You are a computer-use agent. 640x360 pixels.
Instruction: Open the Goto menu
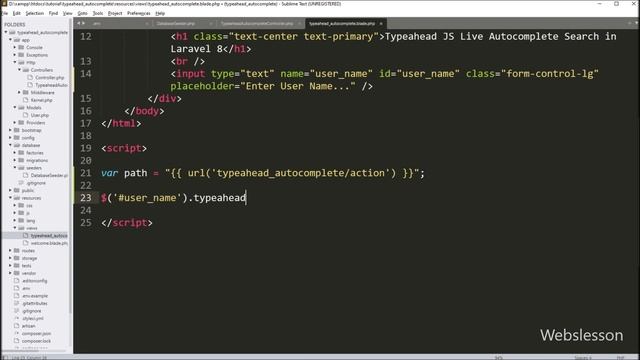(x=82, y=13)
